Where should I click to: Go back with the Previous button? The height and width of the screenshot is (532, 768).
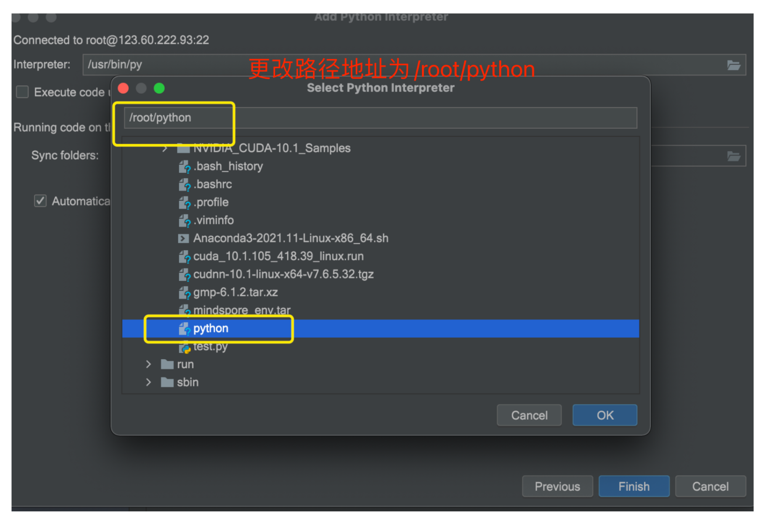[557, 486]
